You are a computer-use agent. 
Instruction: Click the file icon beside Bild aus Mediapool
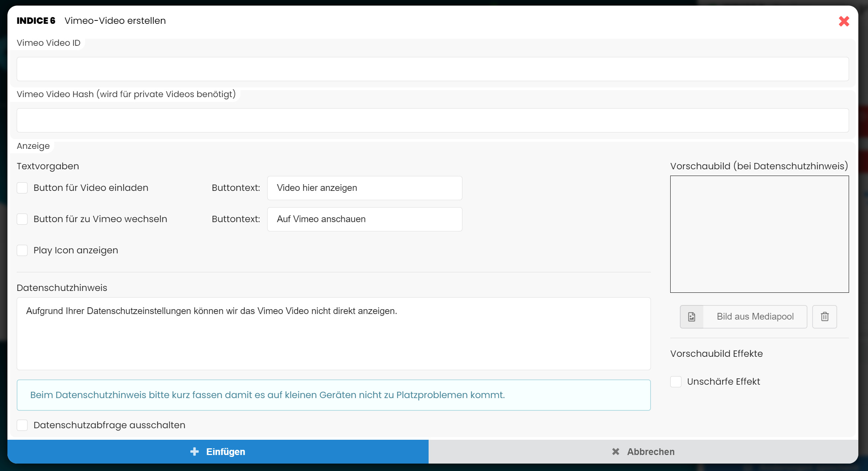click(x=691, y=317)
